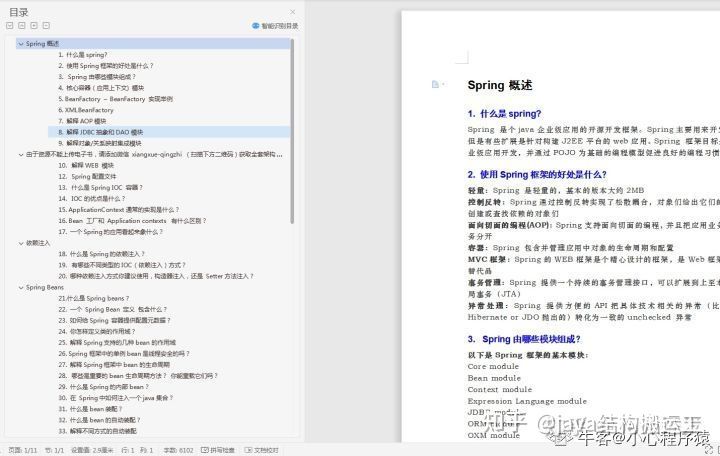720x456 pixels.
Task: Select outline entry 5. BeanFactory 实现举例
Action: 115,99
